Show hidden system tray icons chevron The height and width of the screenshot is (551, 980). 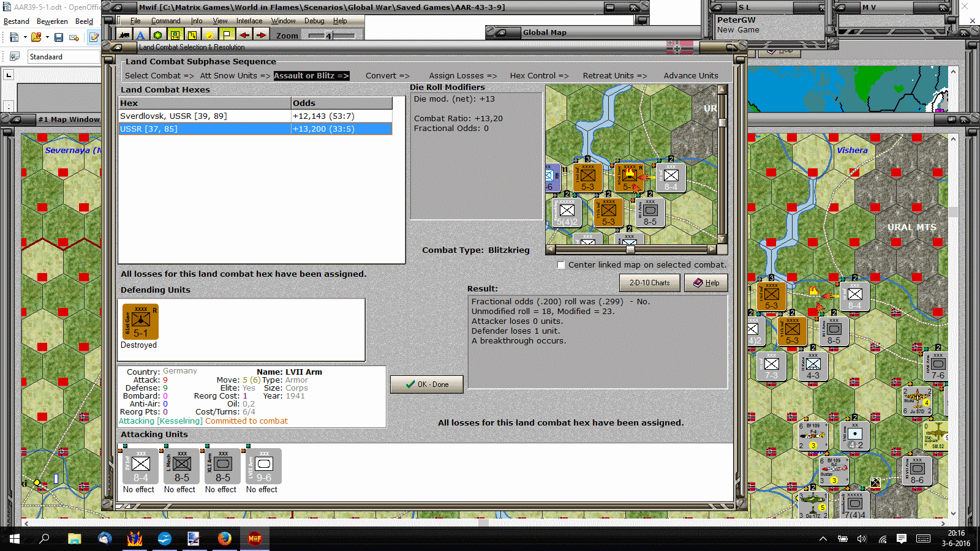(x=823, y=539)
